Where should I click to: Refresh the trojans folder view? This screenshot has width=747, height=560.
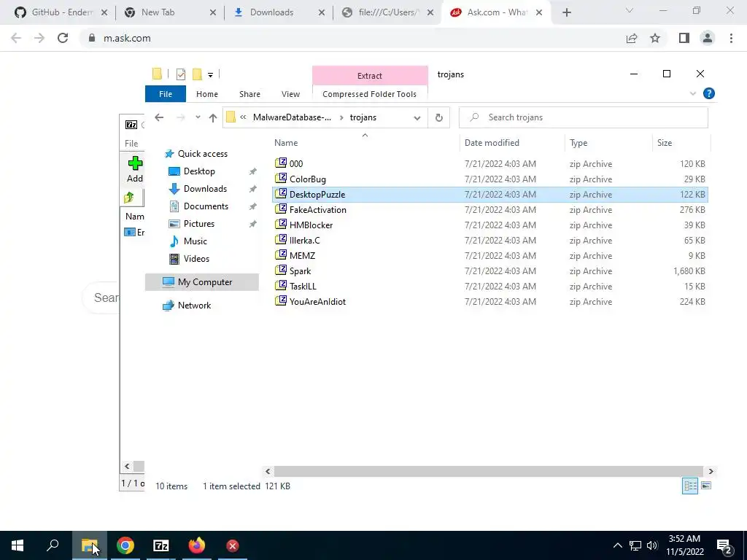(x=438, y=117)
